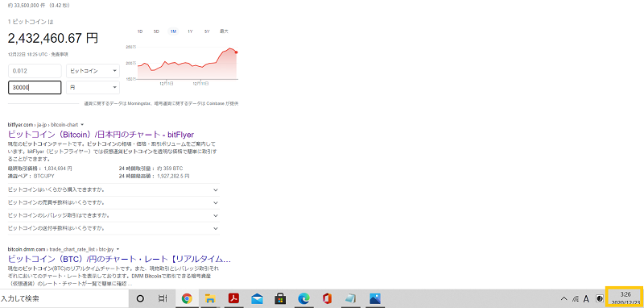Open the 円 currency dropdown
This screenshot has width=644, height=308.
[x=93, y=88]
